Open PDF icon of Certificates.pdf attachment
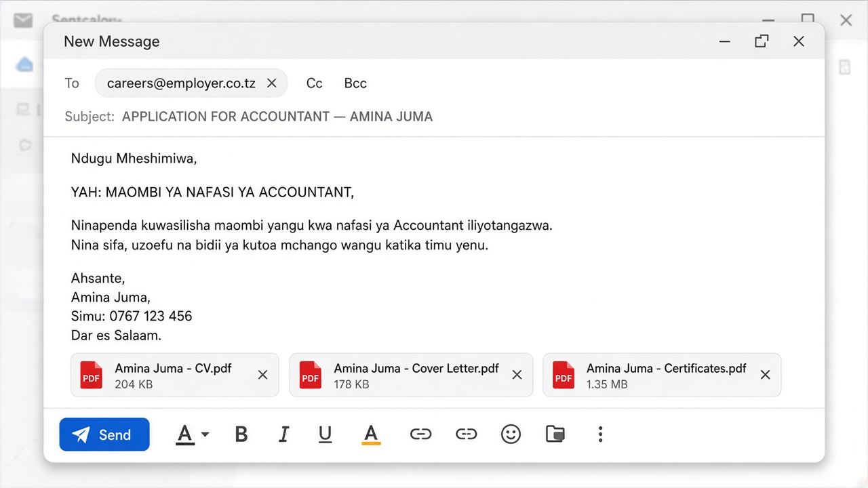This screenshot has width=868, height=488. coord(564,375)
